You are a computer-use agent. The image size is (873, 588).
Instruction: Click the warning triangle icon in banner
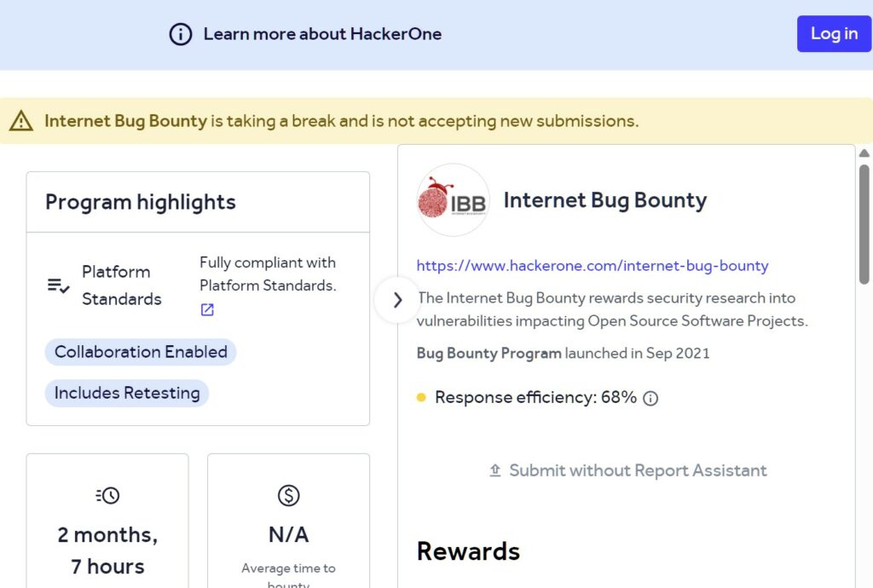[21, 121]
